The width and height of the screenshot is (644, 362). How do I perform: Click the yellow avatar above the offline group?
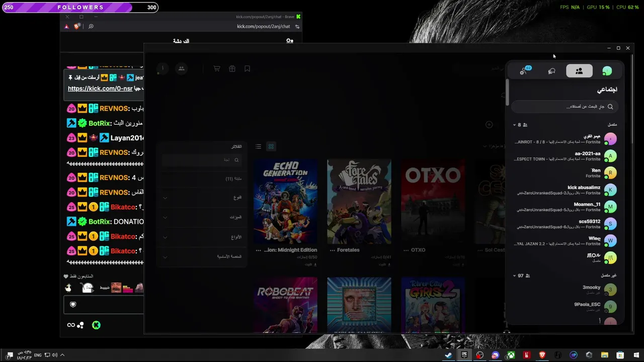pyautogui.click(x=610, y=258)
